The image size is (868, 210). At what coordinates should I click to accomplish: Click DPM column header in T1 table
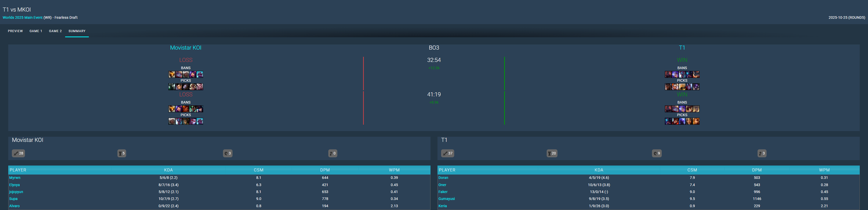[x=756, y=170]
